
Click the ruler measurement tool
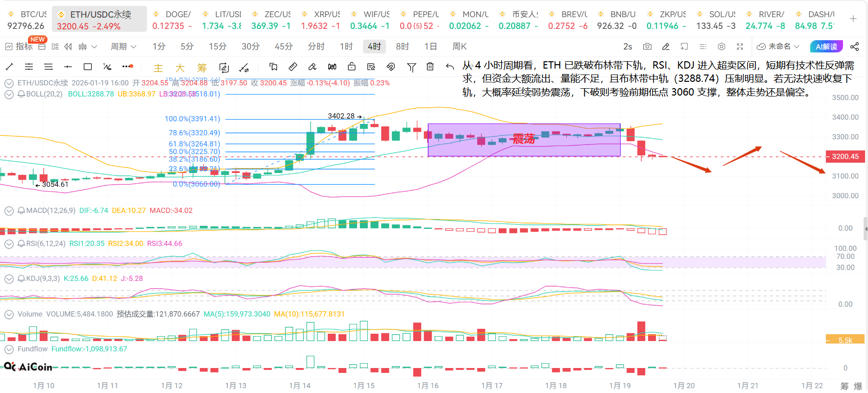pos(293,67)
